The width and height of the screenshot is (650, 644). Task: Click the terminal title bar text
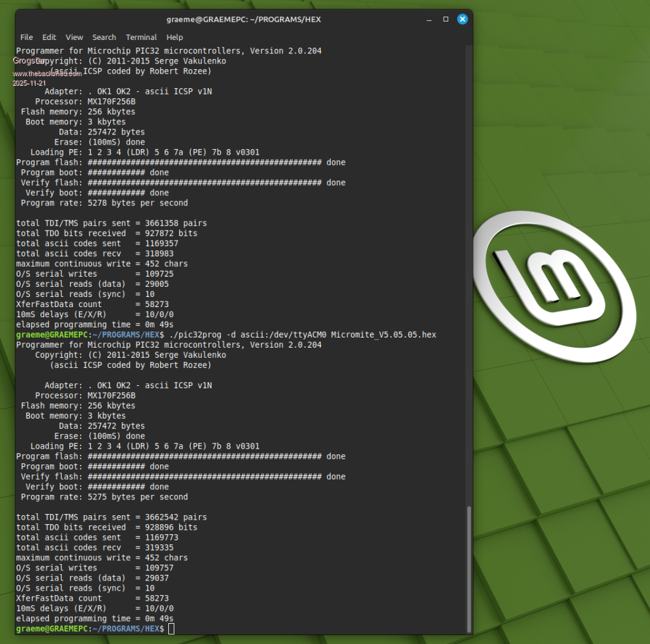[x=244, y=19]
